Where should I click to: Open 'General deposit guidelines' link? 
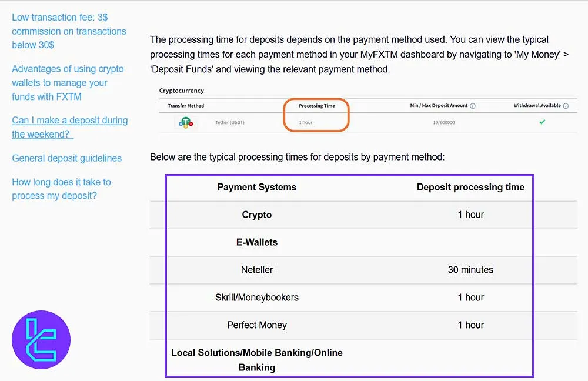click(x=67, y=158)
